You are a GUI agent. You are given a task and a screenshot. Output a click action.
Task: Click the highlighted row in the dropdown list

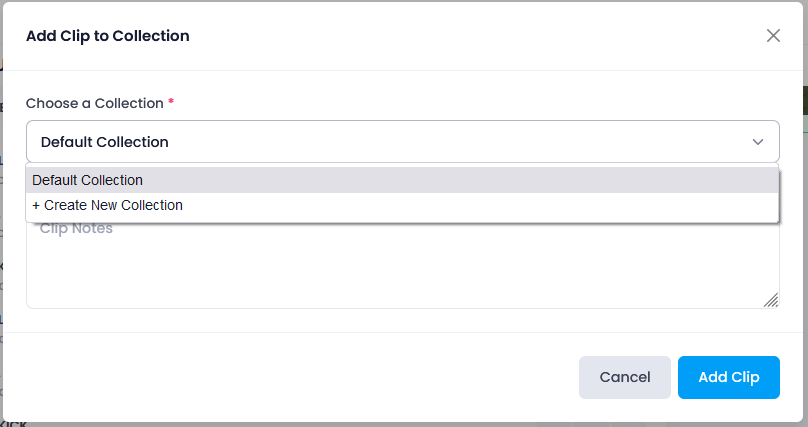402,180
